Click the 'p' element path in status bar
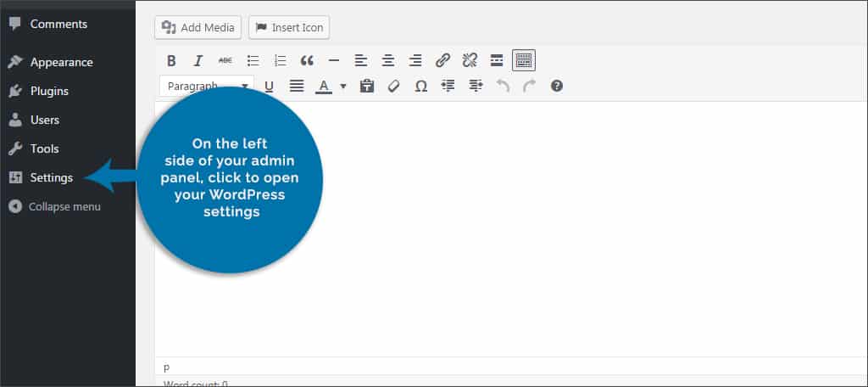 (167, 367)
